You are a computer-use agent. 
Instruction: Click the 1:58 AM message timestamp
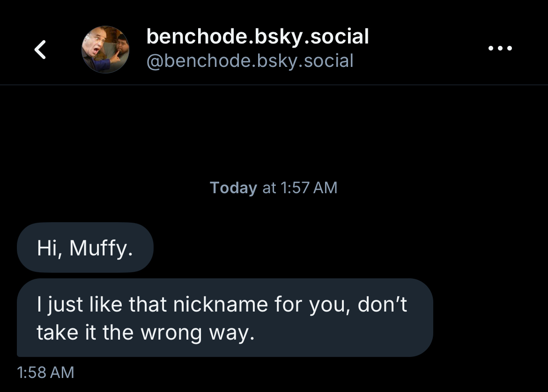coord(45,372)
